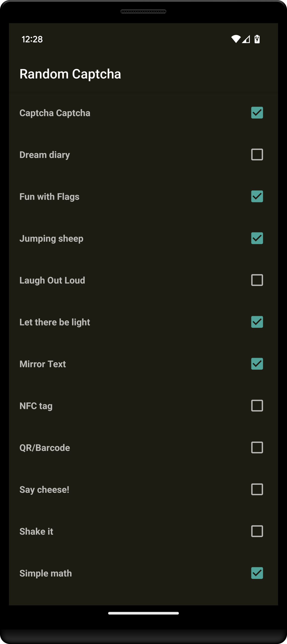Screen dimensions: 287x644
Task: Turn off Let there be light
Action: pyautogui.click(x=257, y=322)
